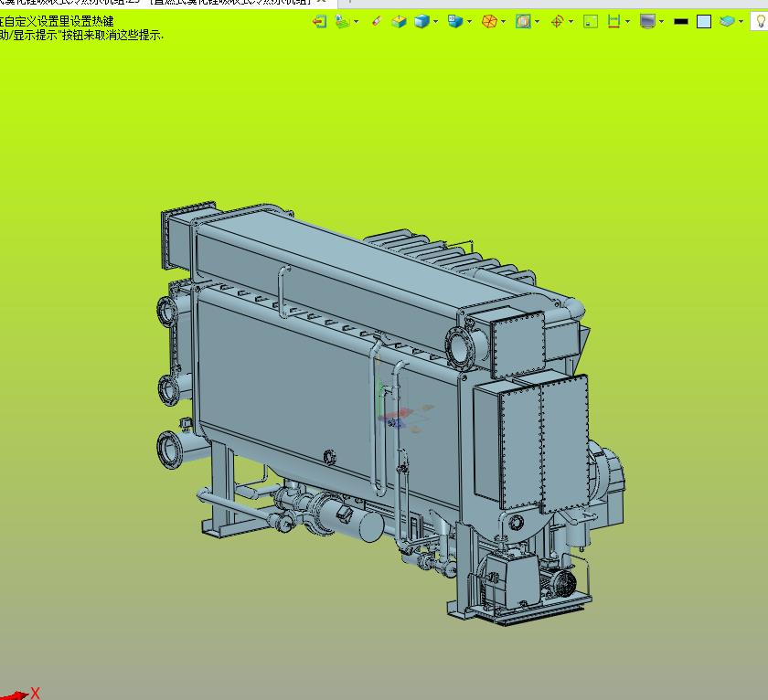768x700 pixels.
Task: Click the red dimension measurement icon
Action: [x=614, y=21]
